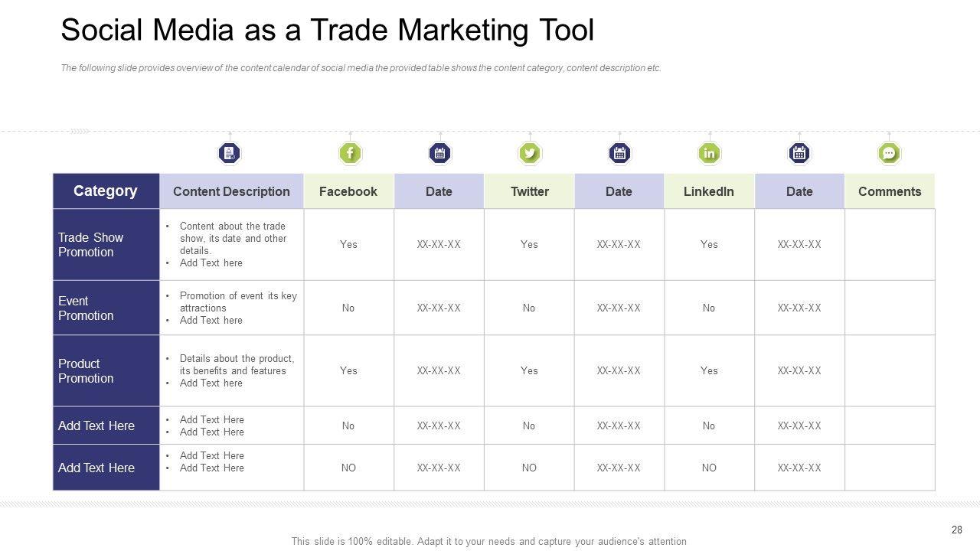Select the Facebook column header
Viewport: 980px width, 551px height.
348,191
